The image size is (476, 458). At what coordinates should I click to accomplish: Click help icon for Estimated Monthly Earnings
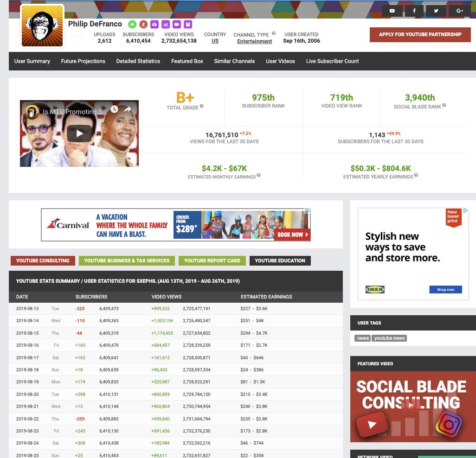click(258, 175)
